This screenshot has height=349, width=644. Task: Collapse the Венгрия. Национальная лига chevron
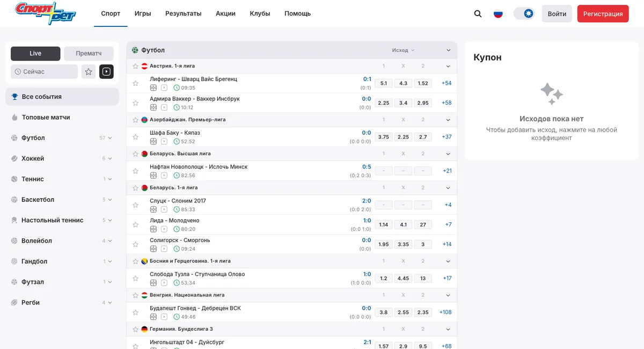tap(448, 295)
